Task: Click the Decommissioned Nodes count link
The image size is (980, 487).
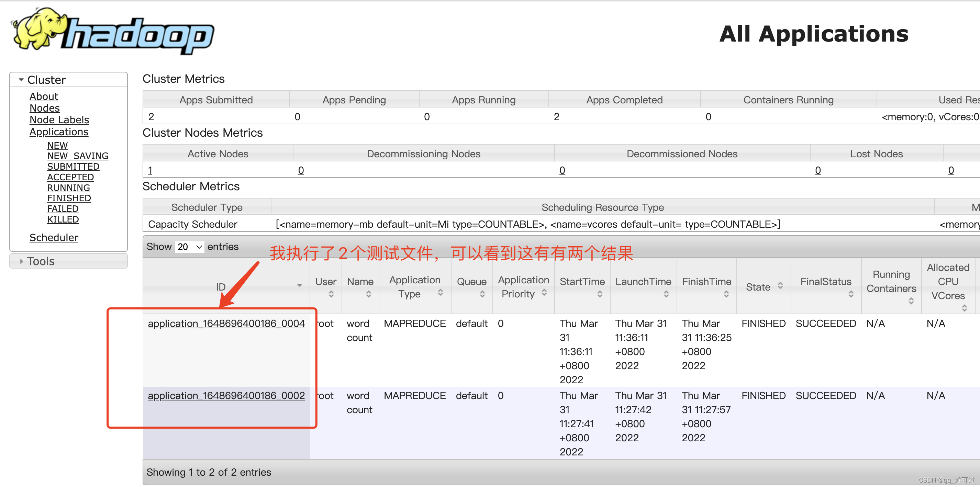Action: pos(562,170)
